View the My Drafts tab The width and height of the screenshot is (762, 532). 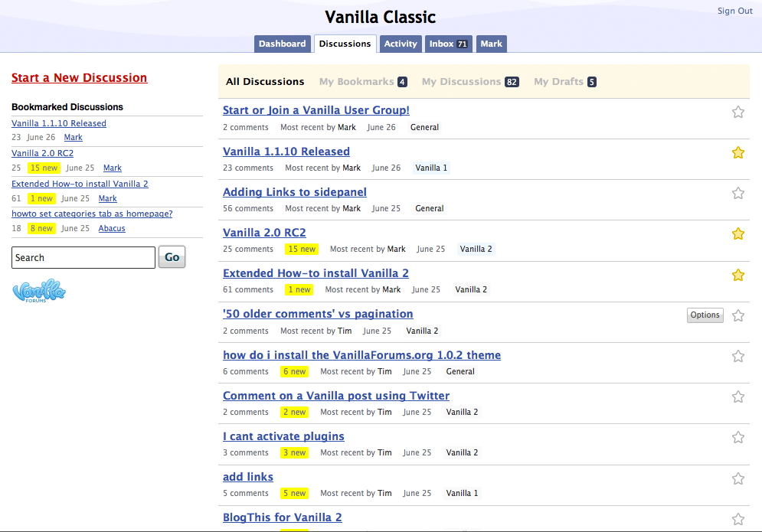click(x=564, y=81)
